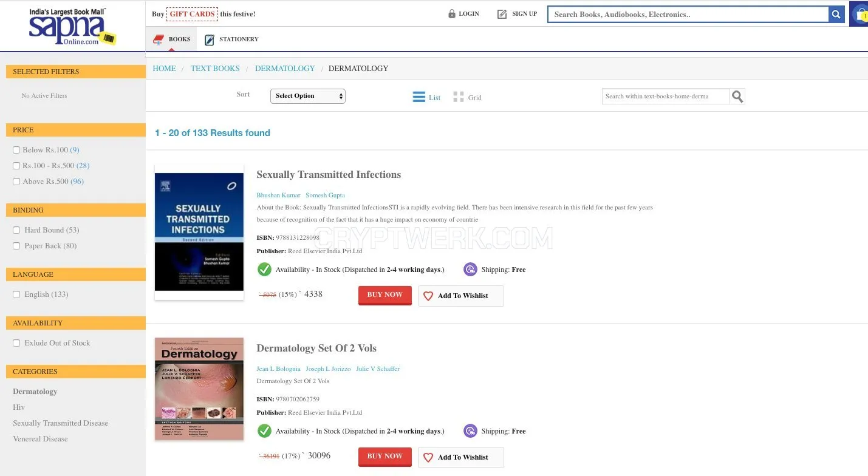Image resolution: width=868 pixels, height=476 pixels.
Task: Click the Sapna Online logo
Action: coord(72,27)
